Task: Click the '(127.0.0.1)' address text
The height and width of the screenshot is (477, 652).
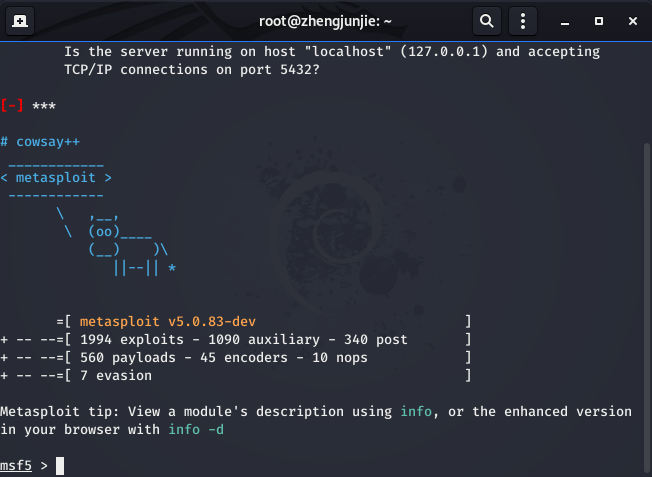Action: click(x=444, y=52)
